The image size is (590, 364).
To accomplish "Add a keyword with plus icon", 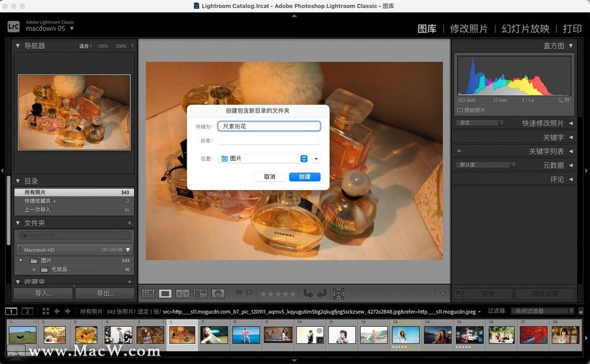I will point(459,151).
